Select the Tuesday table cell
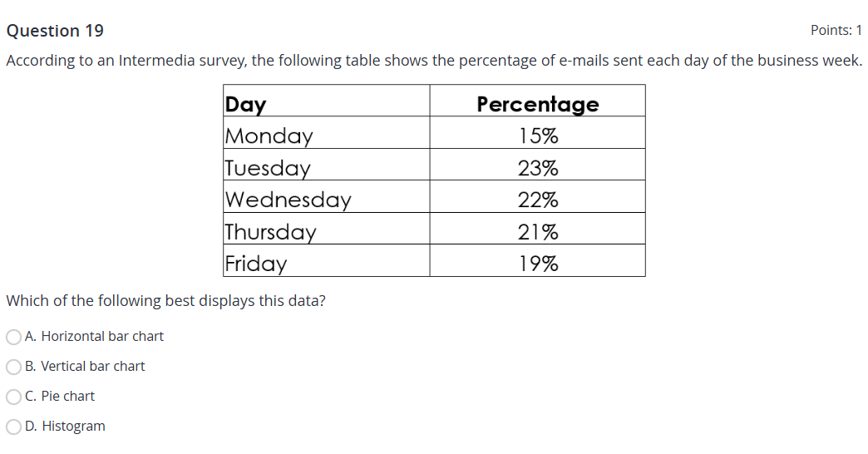 pyautogui.click(x=327, y=168)
